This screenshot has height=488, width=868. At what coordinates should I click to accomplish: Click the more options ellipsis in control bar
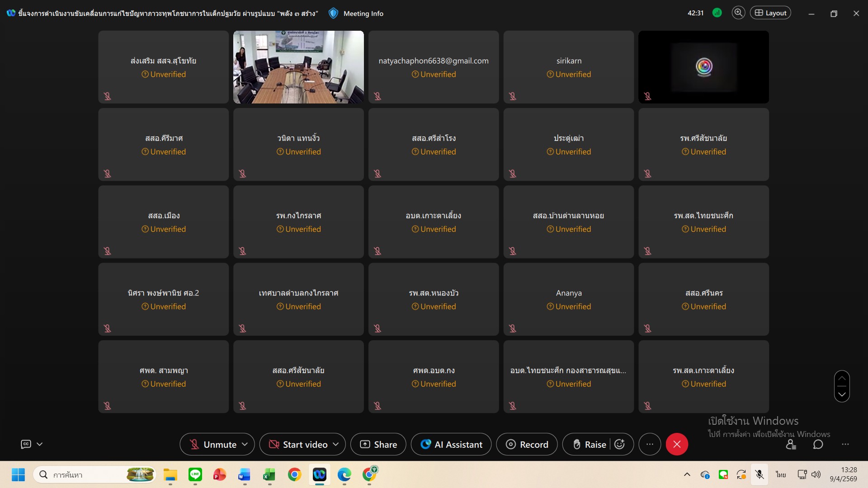[x=650, y=445]
